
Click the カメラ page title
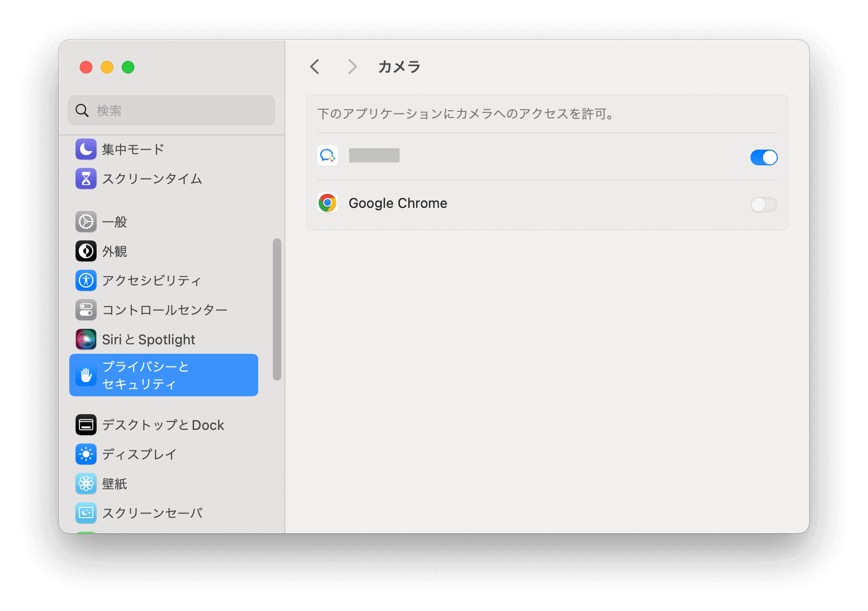[399, 67]
